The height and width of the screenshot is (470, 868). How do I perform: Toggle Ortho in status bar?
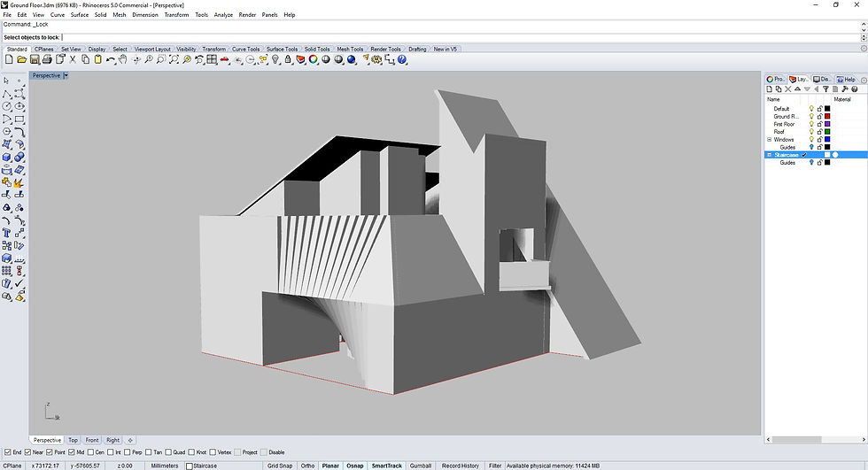[x=308, y=466]
